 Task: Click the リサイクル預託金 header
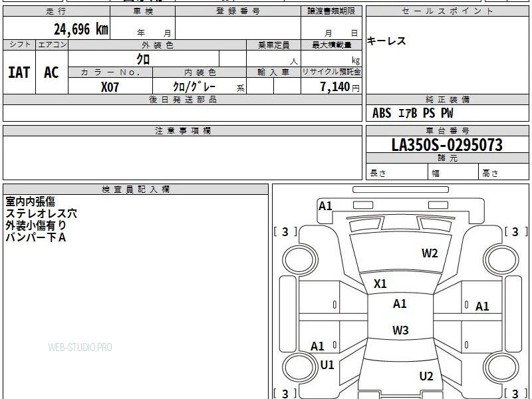tap(331, 72)
